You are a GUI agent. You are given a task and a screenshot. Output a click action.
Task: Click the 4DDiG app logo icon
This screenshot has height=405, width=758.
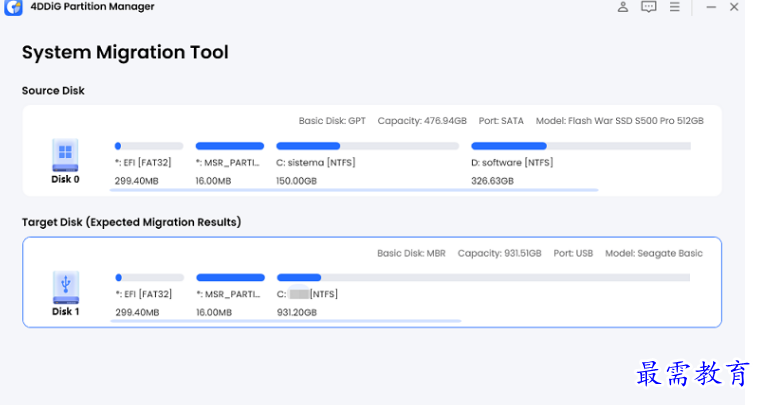pyautogui.click(x=13, y=7)
